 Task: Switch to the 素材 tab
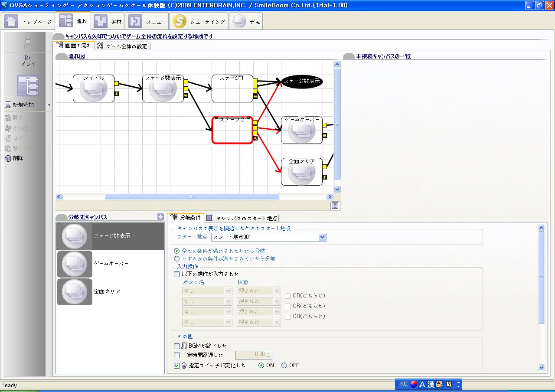point(108,21)
